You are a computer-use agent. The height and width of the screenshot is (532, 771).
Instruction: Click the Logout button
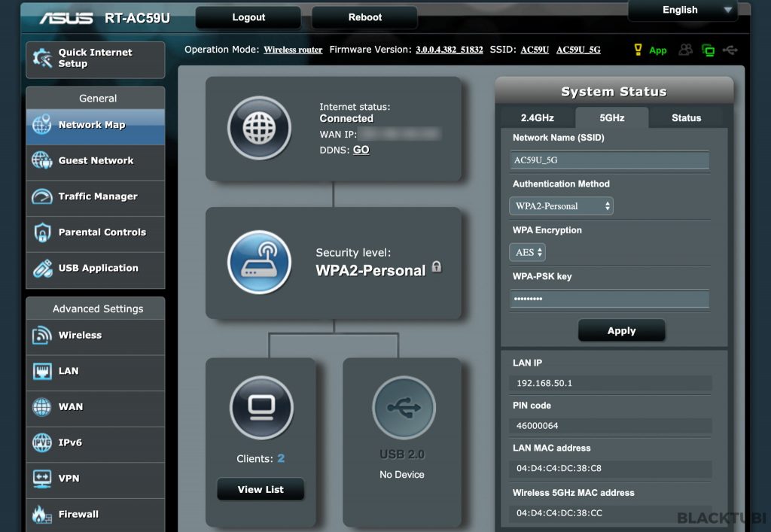tap(248, 17)
